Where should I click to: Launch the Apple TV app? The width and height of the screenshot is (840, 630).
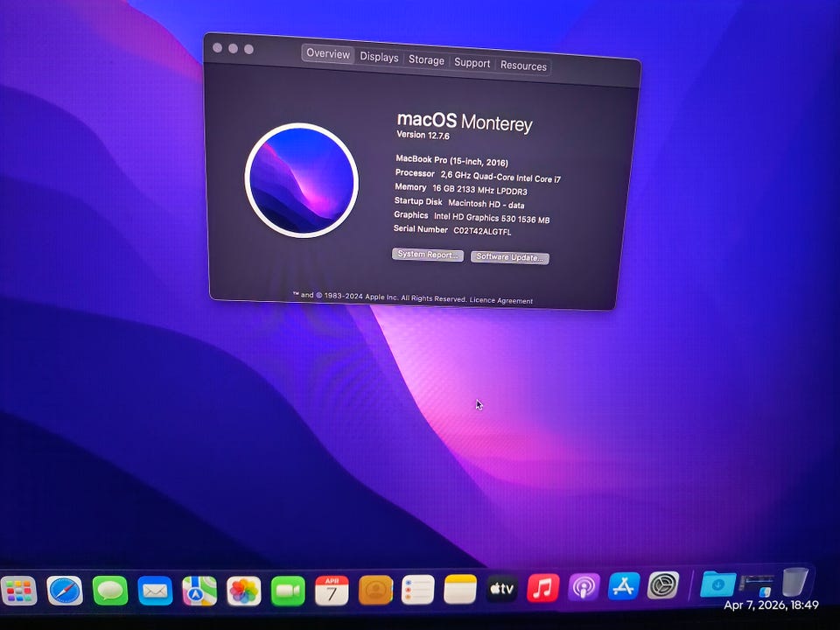[502, 589]
